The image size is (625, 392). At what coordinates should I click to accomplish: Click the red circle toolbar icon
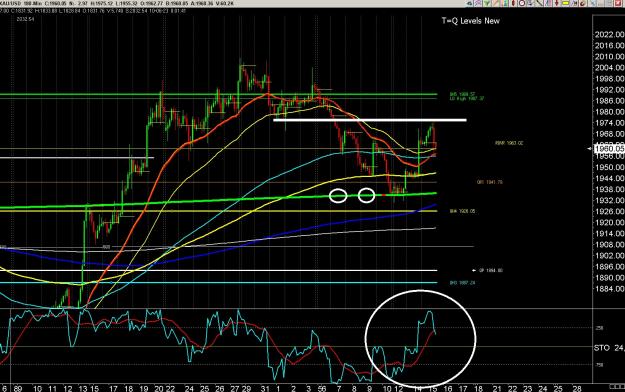[522, 3]
